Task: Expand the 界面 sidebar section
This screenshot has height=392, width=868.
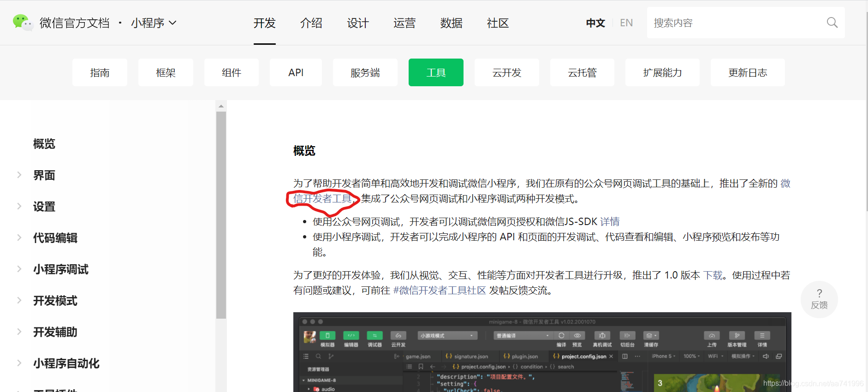Action: [x=19, y=175]
